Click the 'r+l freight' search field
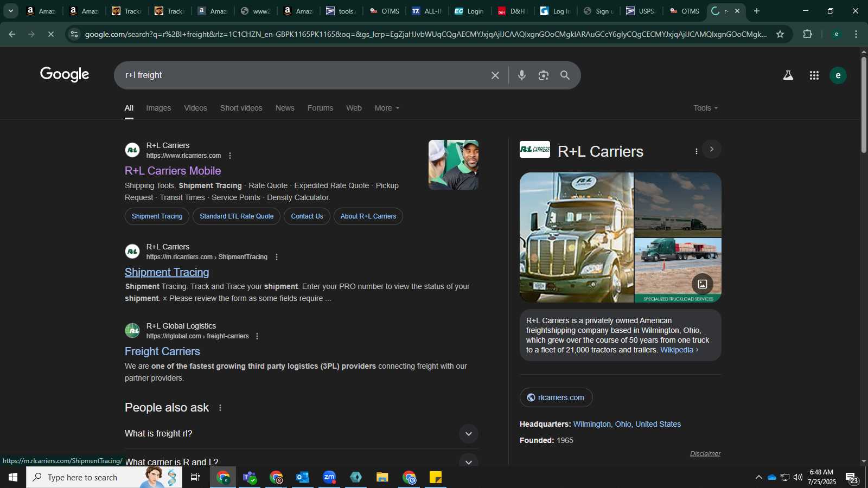 [304, 75]
